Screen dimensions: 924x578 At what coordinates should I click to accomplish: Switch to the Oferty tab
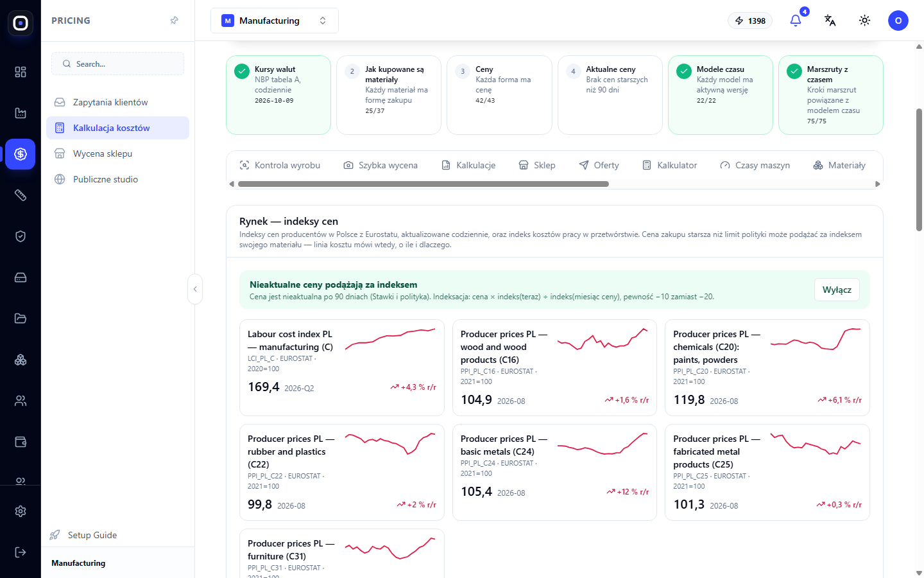599,165
